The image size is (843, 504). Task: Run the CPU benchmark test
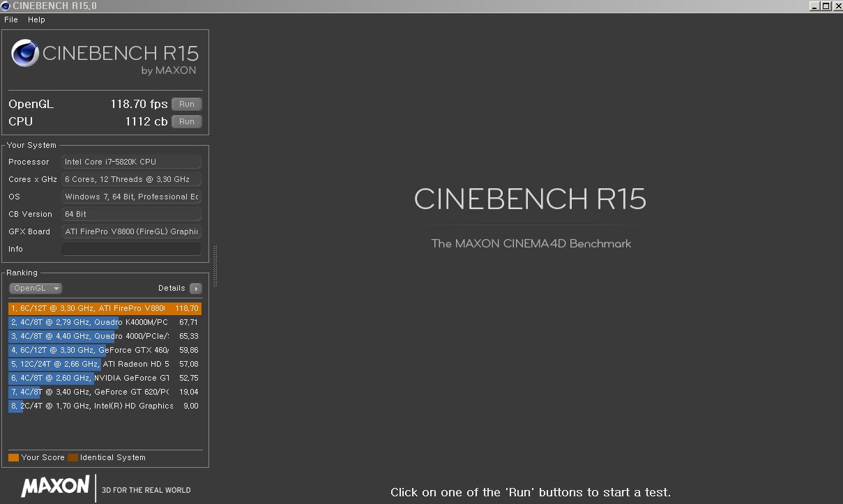tap(187, 121)
